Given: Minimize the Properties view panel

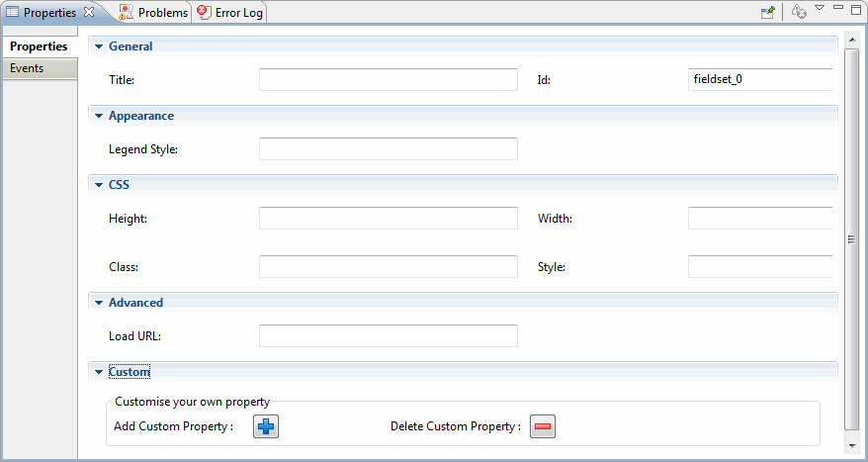Looking at the screenshot, I should pyautogui.click(x=838, y=7).
